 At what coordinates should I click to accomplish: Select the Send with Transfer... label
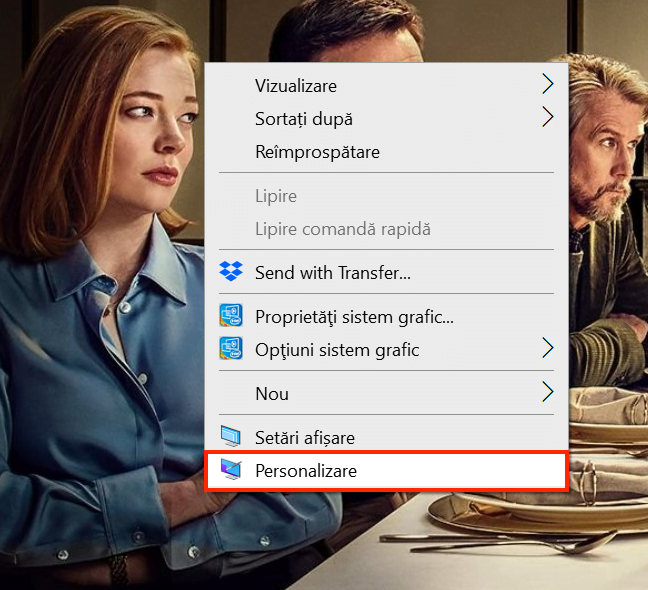[333, 272]
